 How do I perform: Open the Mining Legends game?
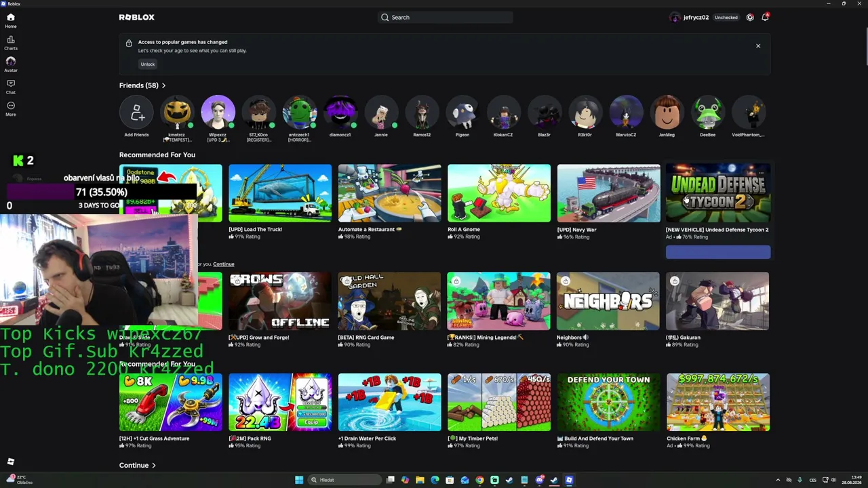pyautogui.click(x=499, y=301)
